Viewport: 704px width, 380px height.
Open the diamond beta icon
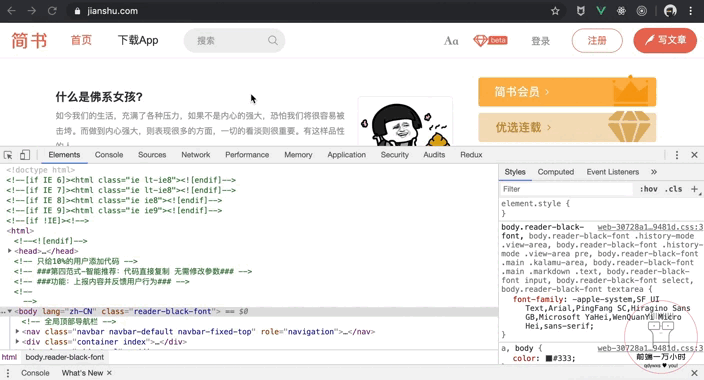coord(490,40)
